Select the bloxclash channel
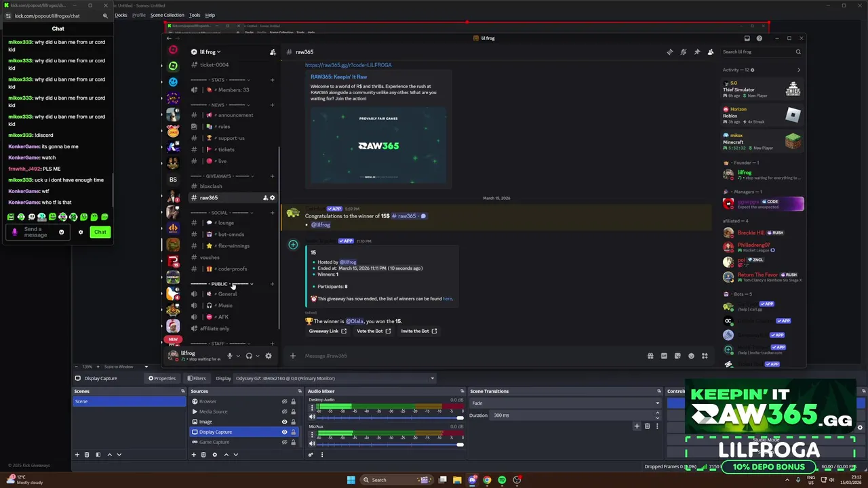This screenshot has width=868, height=488. (x=211, y=186)
